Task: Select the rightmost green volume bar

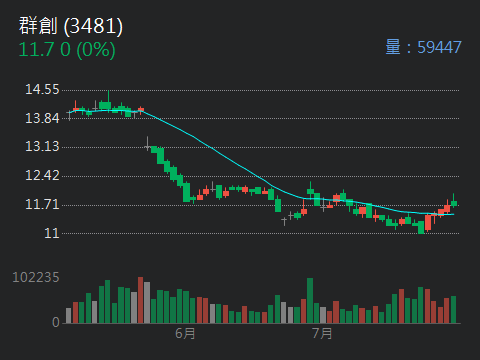Action: pos(454,310)
